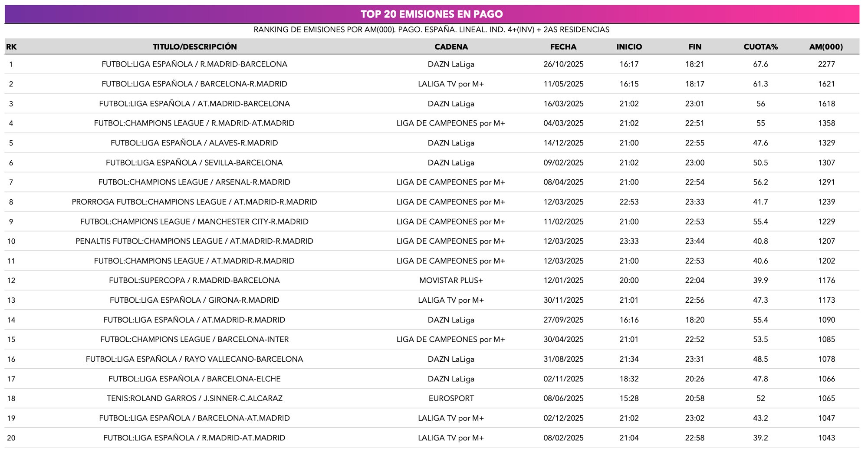Select the BARCELONA-ELCHE match row
The height and width of the screenshot is (456, 868).
tap(194, 378)
